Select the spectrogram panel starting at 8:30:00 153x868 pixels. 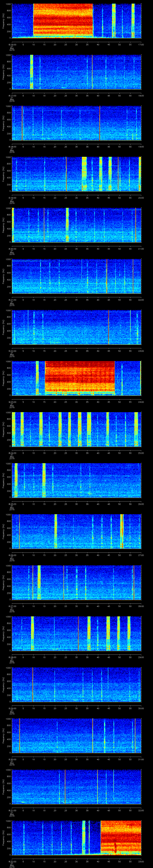tap(77, 736)
